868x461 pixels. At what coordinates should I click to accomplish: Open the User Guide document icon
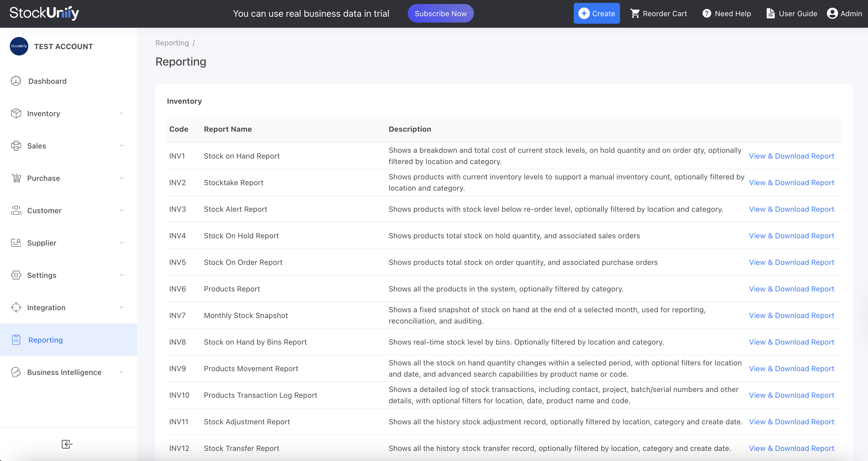(771, 14)
